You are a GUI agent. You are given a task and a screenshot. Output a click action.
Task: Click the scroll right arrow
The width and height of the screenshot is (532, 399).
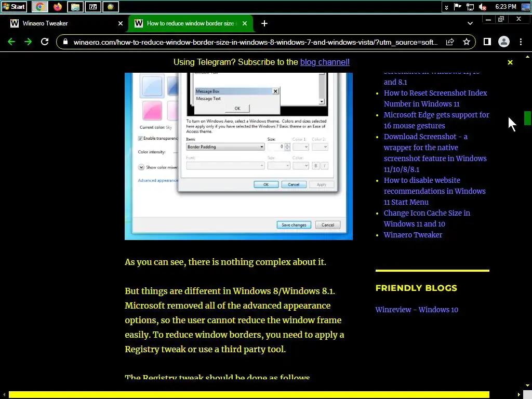coord(519,395)
